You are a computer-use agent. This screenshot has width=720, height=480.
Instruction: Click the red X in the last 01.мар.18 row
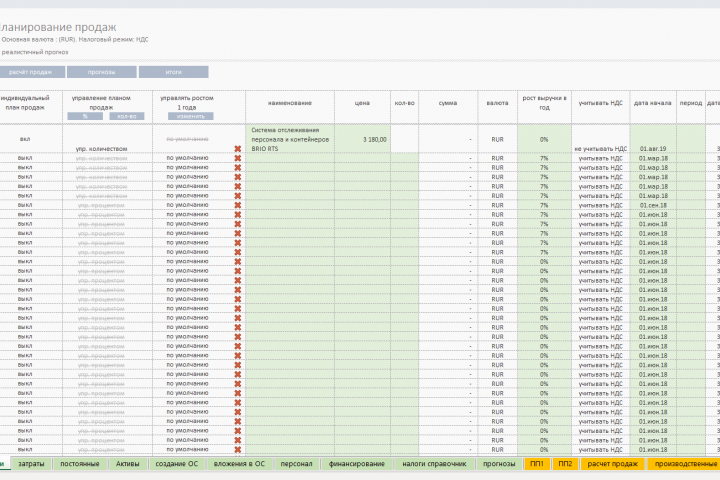(x=237, y=196)
